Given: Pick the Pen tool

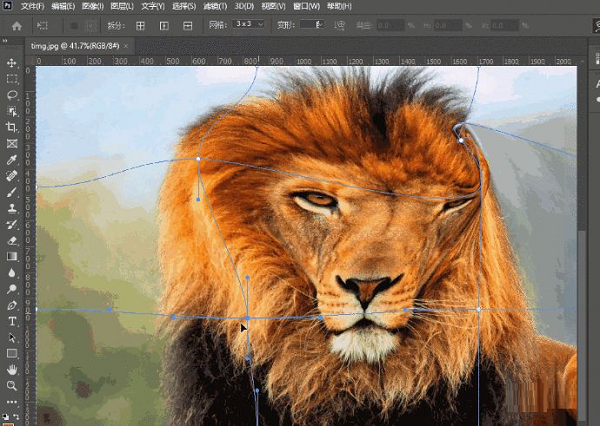Looking at the screenshot, I should [12, 305].
